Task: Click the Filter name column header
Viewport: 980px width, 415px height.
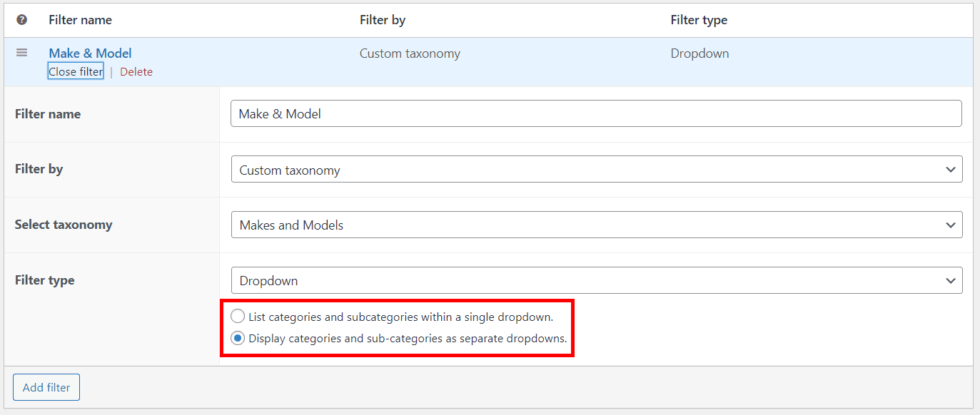Action: click(x=80, y=20)
